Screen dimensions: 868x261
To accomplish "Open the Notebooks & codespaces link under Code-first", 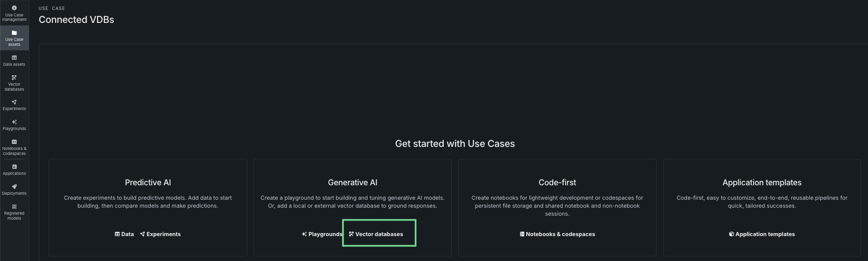I will [557, 234].
